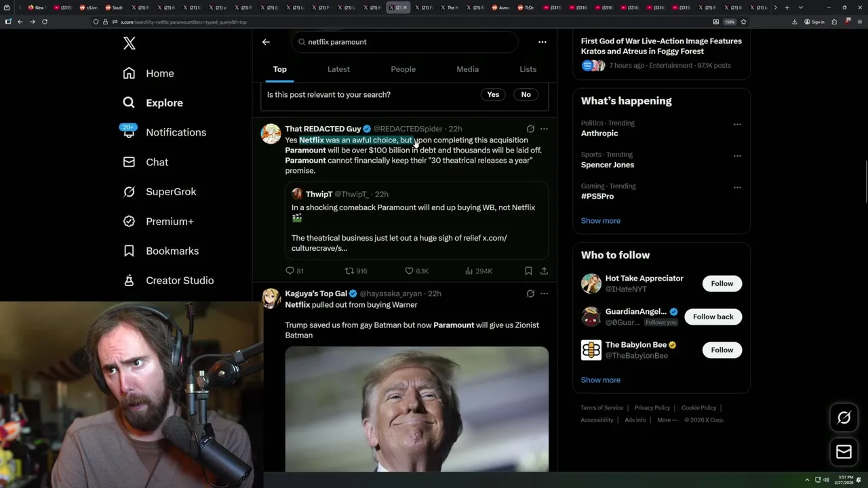Open Creator Studio

[x=168, y=281]
